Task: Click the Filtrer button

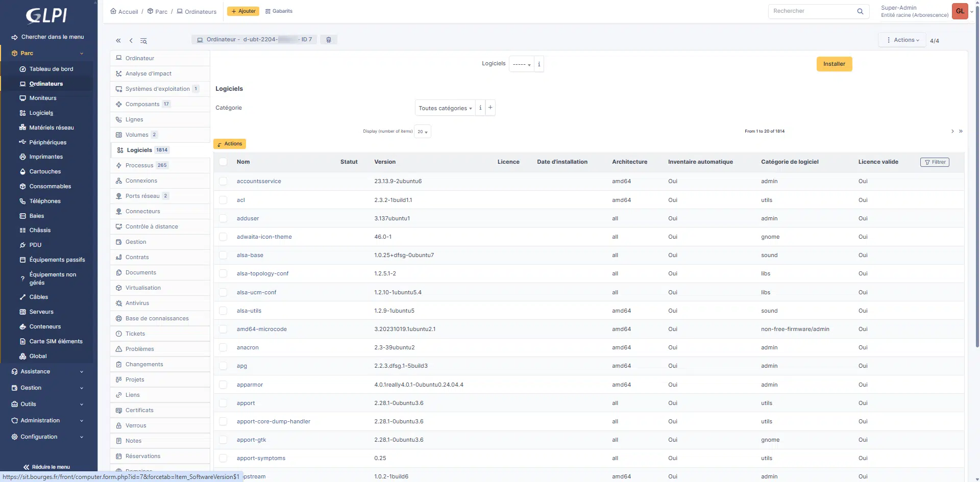Action: tap(935, 162)
